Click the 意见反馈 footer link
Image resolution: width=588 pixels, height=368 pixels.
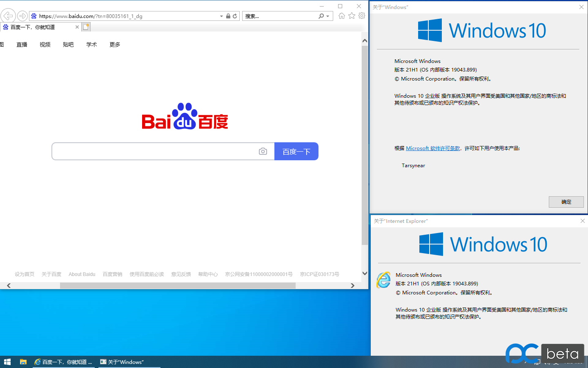click(x=181, y=274)
